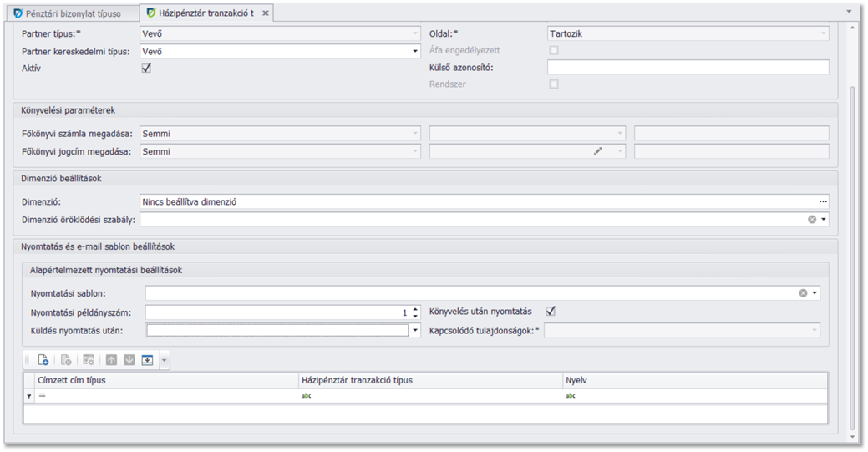Click the filter row pin icon

pyautogui.click(x=31, y=396)
